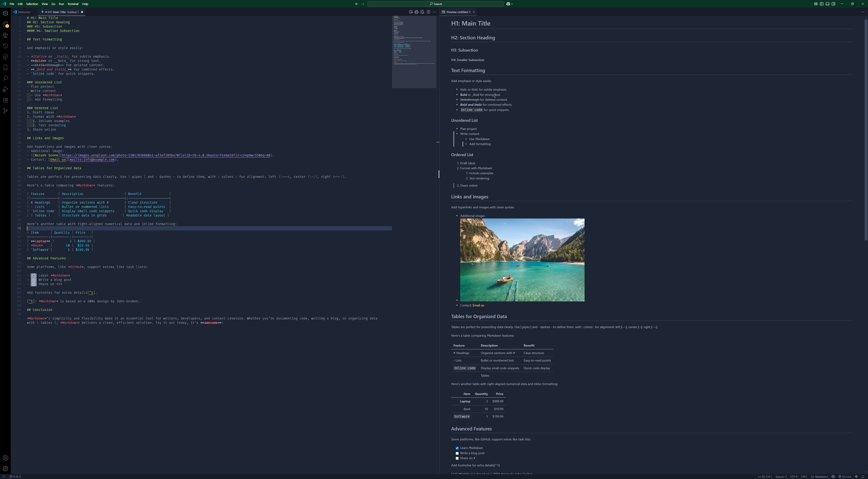Check the 'Write a blog post' checkbox
This screenshot has width=868, height=479.
click(457, 453)
